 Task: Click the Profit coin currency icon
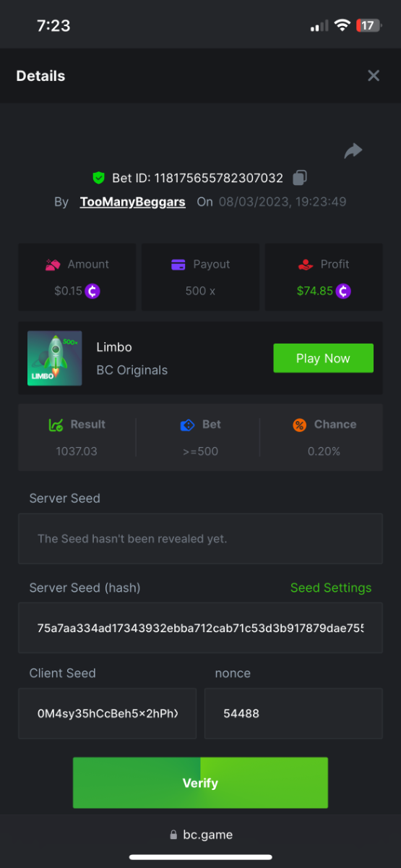(343, 292)
